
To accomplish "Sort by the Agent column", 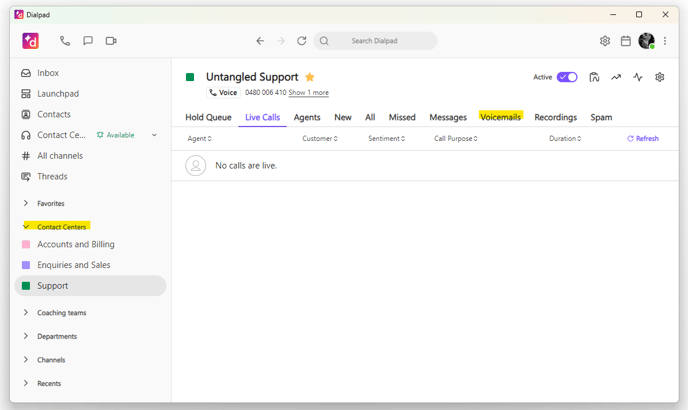I will (x=200, y=138).
